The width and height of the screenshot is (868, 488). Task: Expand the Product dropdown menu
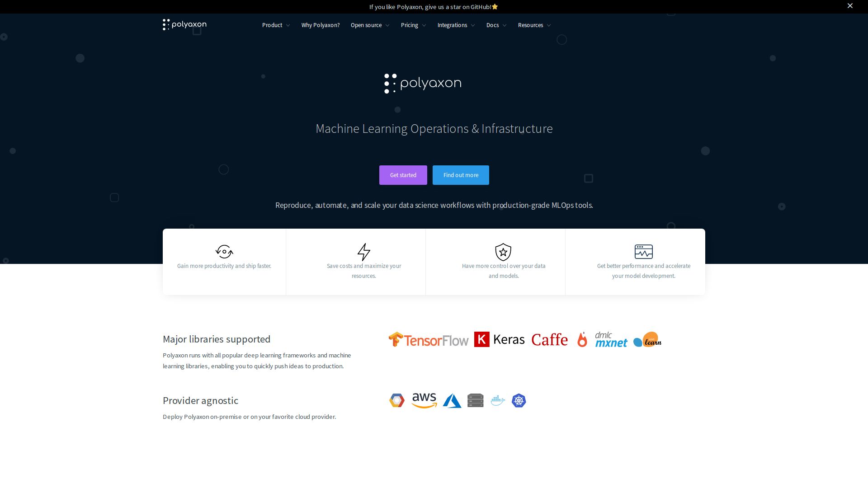[275, 25]
